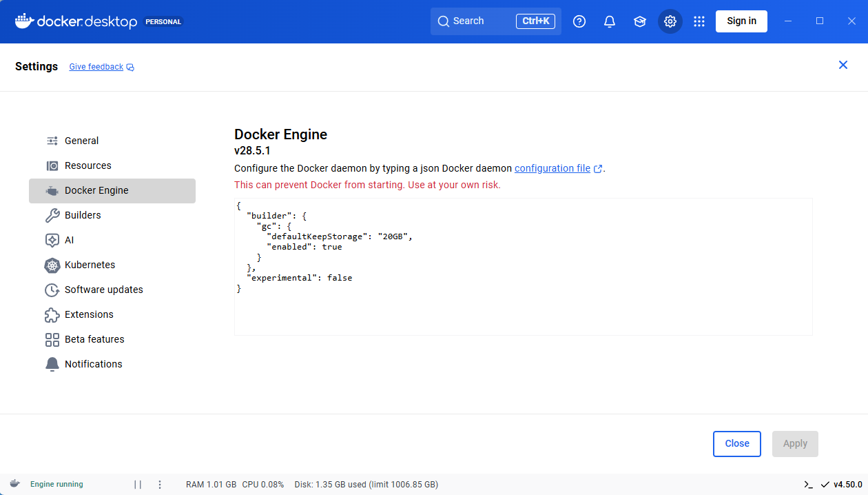Click the "defaultKeepStorage": "20GB" line
This screenshot has height=495, width=868.
coord(340,236)
